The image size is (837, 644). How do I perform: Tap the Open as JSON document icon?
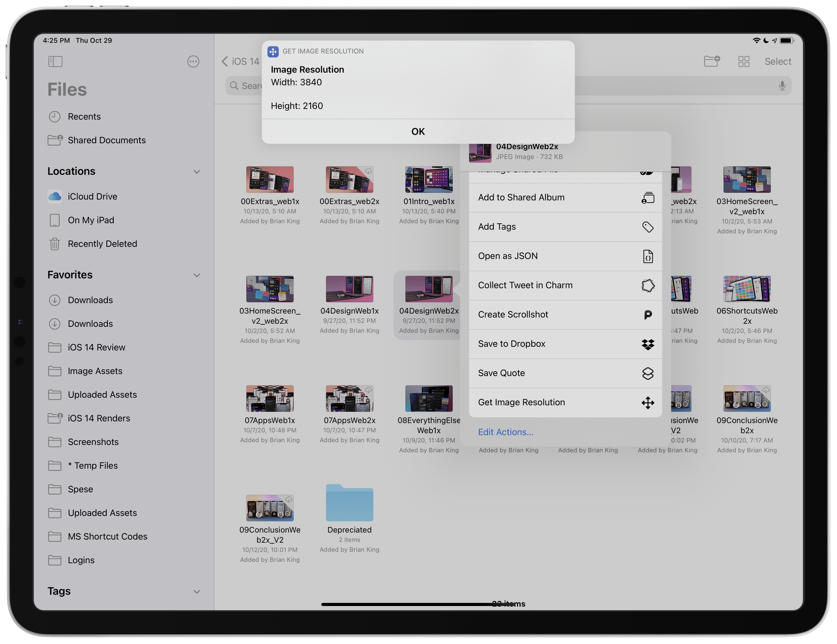[648, 256]
